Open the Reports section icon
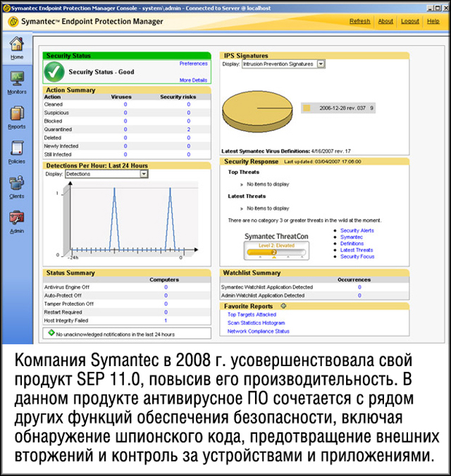This screenshot has height=476, width=451. coord(17,113)
